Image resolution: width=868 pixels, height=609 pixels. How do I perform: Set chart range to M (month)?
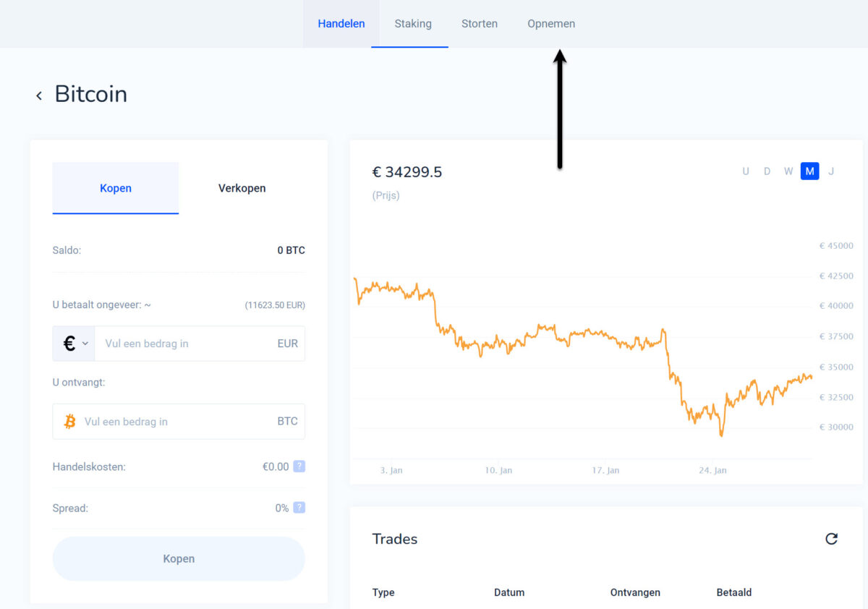(x=810, y=171)
